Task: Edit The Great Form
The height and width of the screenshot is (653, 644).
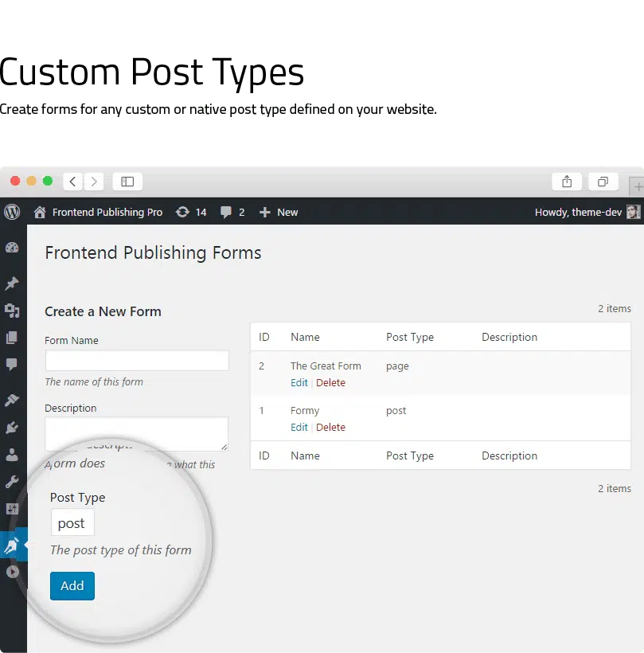Action: point(299,383)
